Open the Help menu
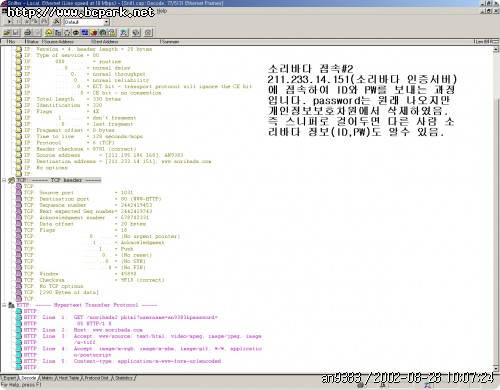This screenshot has height=390, width=500. [162, 11]
